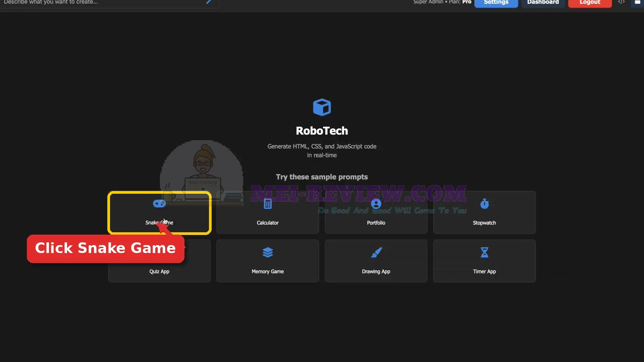Image resolution: width=644 pixels, height=362 pixels.
Task: Open the Settings page
Action: tap(496, 3)
